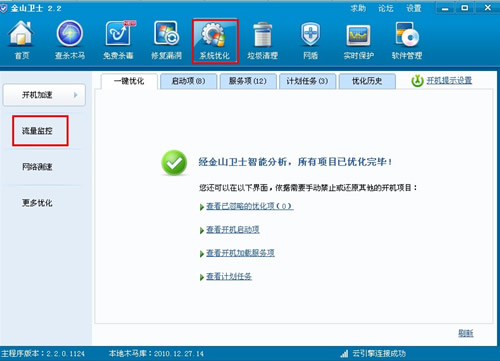This screenshot has height=361, width=500.
Task: Select the 查杀木马 trojan scan icon
Action: (x=70, y=33)
